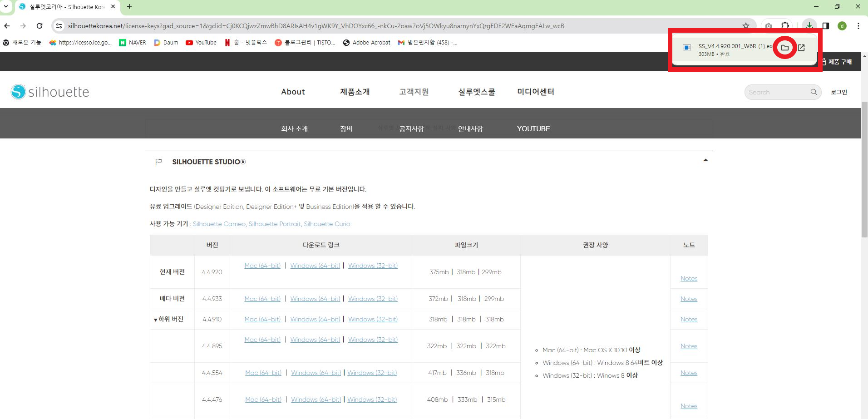
Task: Click the address bar URL
Action: (x=316, y=26)
